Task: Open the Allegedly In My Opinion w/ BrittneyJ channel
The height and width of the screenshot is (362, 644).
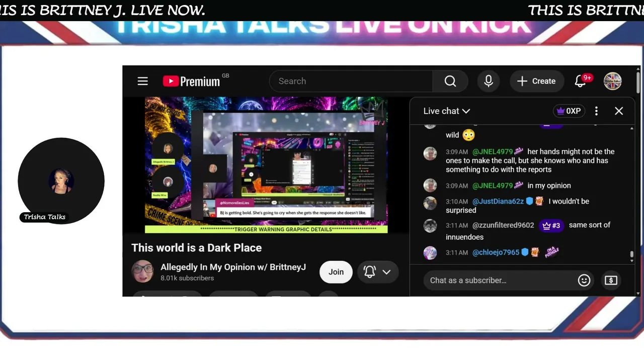Action: [233, 267]
